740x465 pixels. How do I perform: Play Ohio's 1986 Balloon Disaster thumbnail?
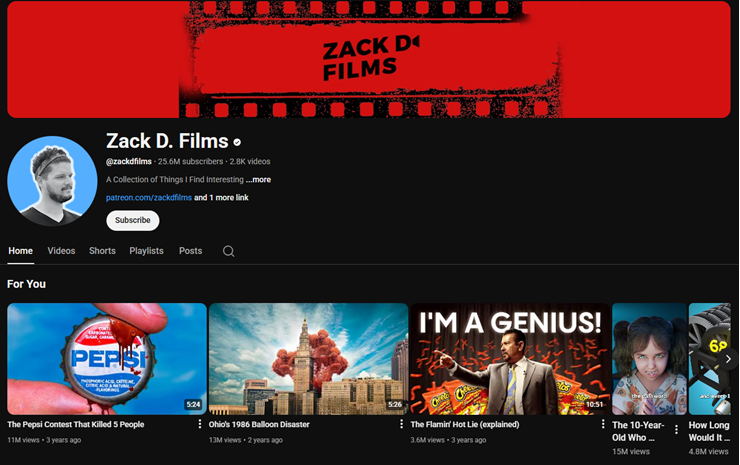pos(308,358)
